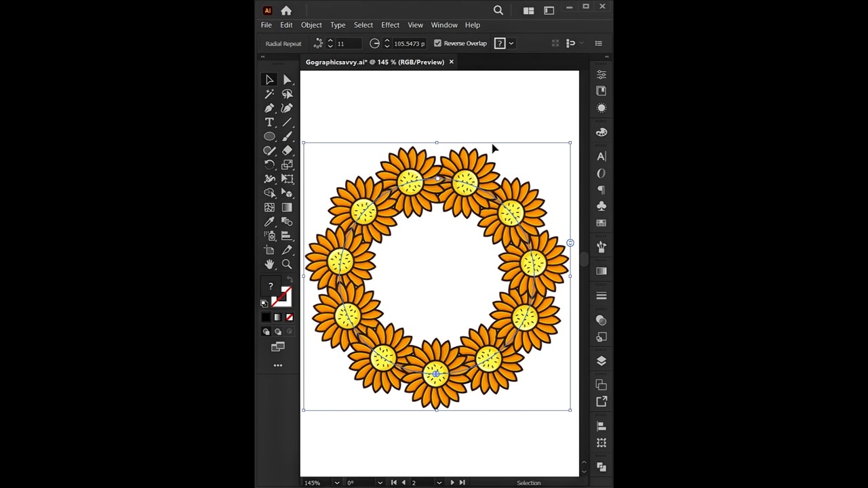Open Edit Toolbar three dots
The image size is (868, 488).
pyautogui.click(x=278, y=365)
